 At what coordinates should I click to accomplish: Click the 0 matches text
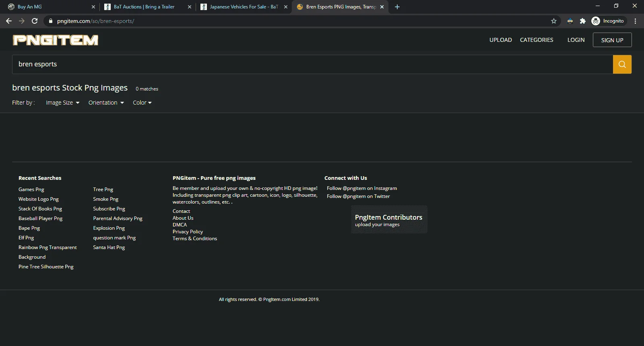pos(147,89)
